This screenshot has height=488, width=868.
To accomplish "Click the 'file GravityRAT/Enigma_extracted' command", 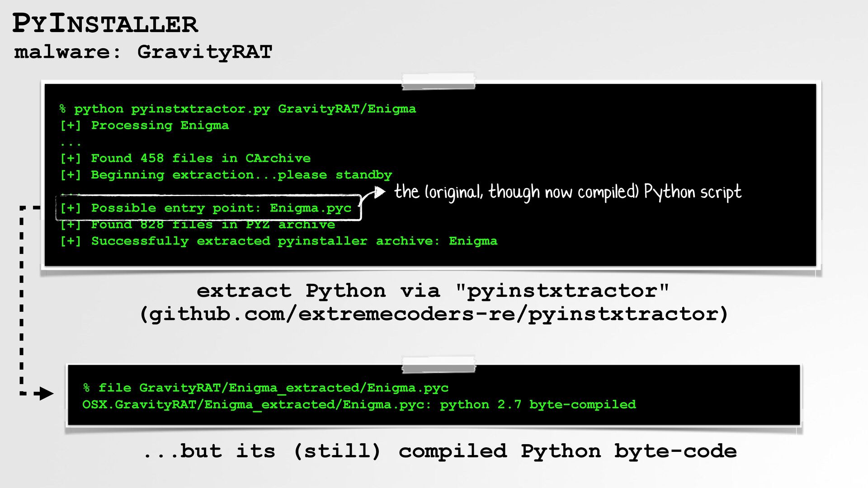I will [266, 388].
